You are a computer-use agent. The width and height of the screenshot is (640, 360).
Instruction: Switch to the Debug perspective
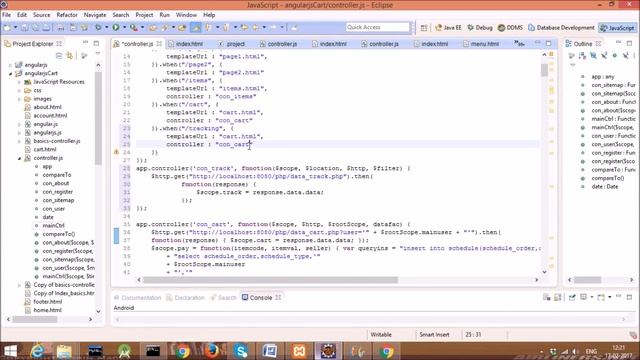[x=480, y=28]
